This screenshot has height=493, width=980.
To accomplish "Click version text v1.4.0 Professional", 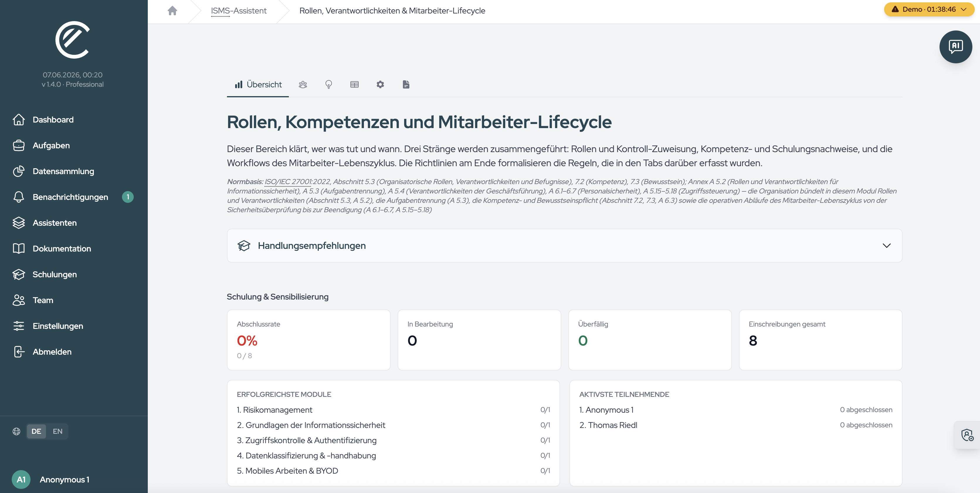I will click(72, 84).
